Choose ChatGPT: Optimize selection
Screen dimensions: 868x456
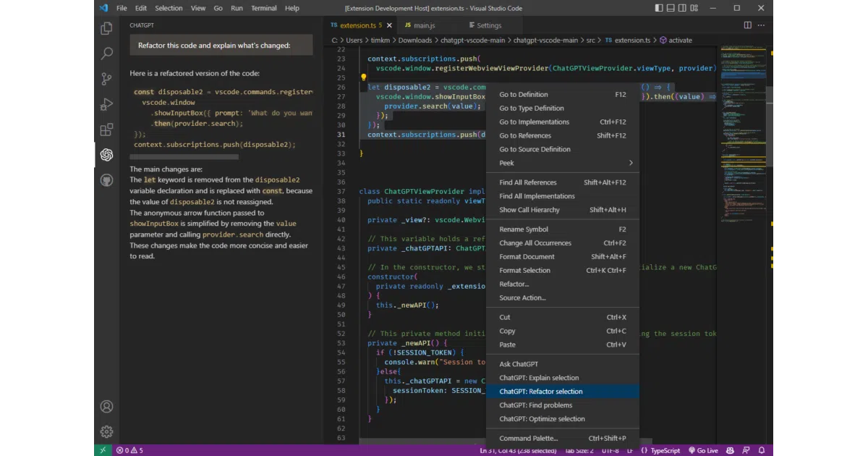pos(563,419)
